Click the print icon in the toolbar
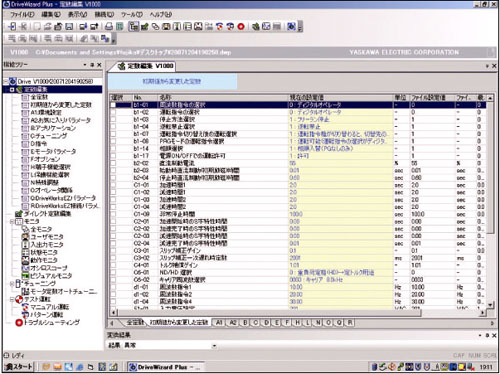 coord(109,26)
